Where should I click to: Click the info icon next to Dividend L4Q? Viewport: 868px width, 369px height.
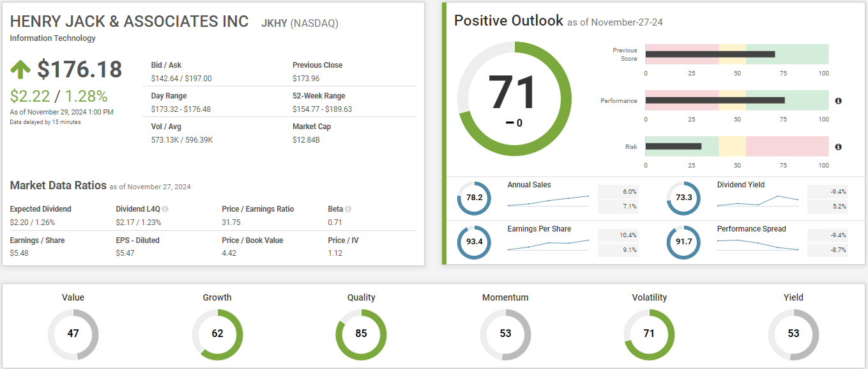point(165,209)
